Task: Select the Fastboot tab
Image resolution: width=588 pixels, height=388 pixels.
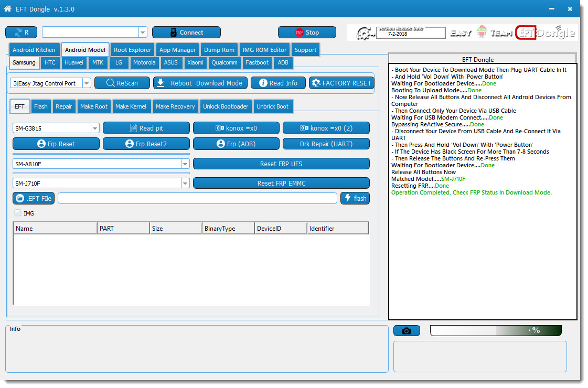Action: [x=257, y=62]
